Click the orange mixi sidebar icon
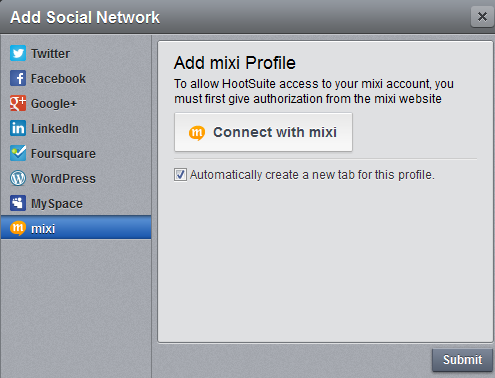 (x=18, y=228)
